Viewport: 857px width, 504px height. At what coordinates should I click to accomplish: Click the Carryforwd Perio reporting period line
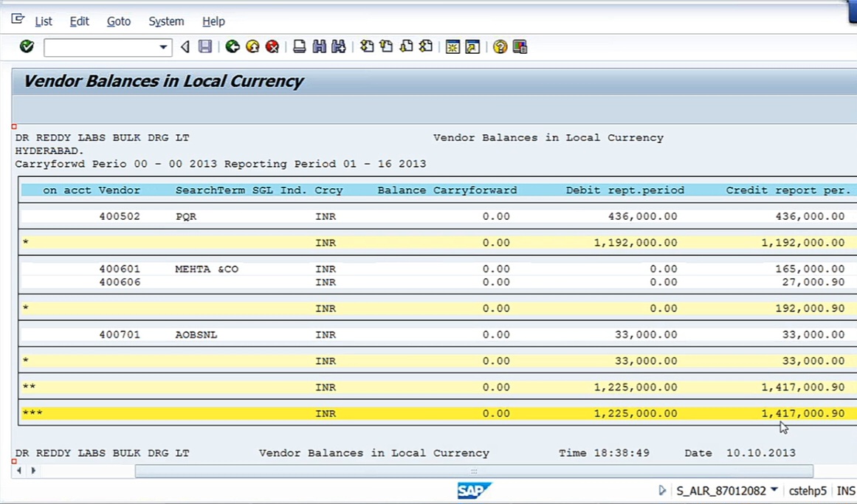[x=220, y=164]
